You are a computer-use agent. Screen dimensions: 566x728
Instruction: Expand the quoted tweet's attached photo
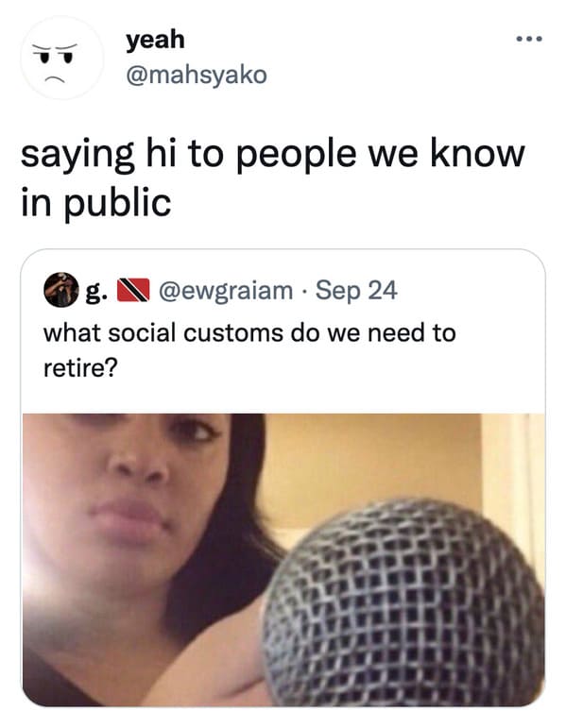click(x=283, y=560)
